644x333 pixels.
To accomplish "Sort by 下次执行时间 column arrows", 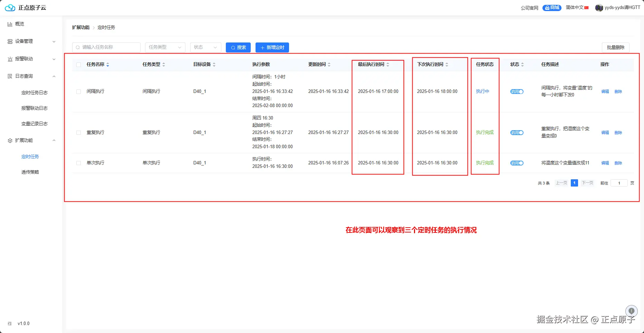I will pos(447,65).
